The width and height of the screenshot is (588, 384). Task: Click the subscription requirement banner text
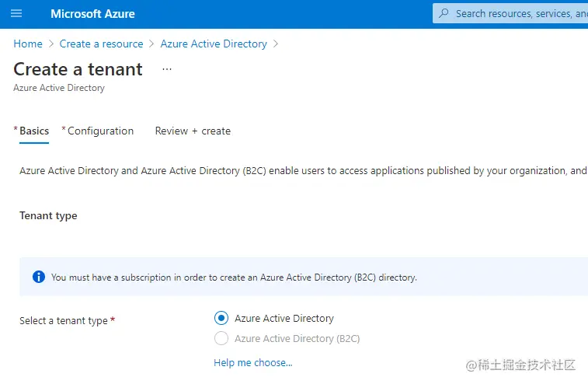[234, 278]
